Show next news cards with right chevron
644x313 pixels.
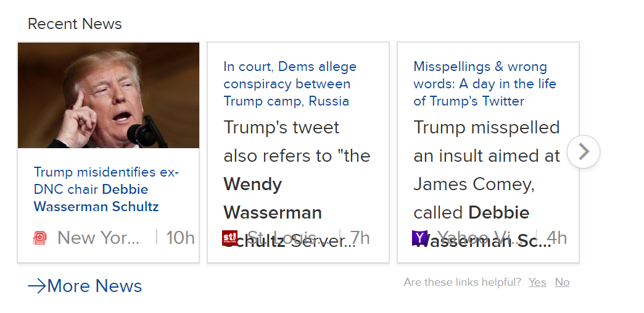coord(583,152)
